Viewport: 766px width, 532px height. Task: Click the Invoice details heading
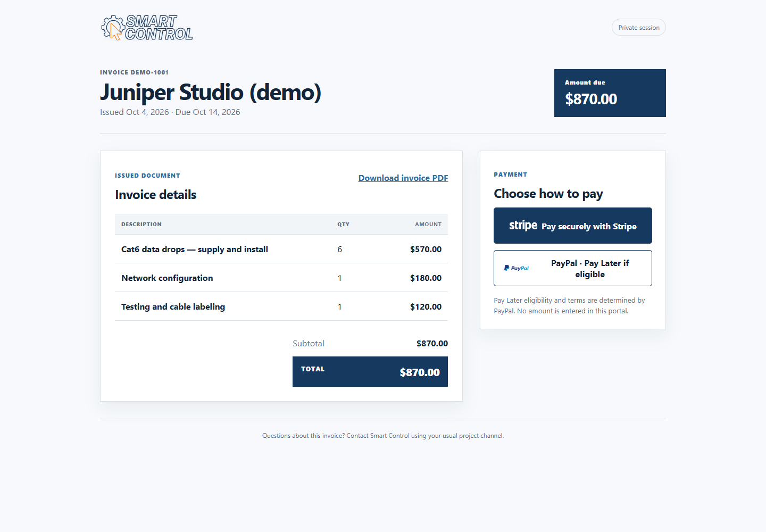pos(156,195)
